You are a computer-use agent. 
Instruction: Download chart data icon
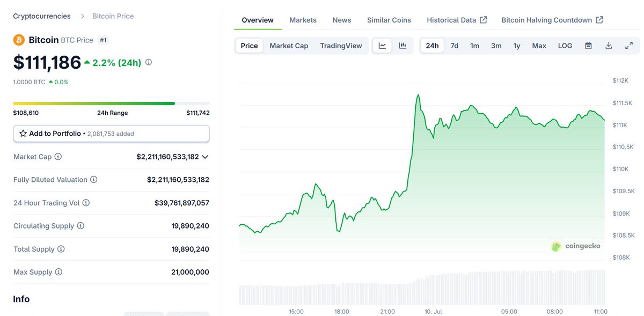[x=609, y=46]
